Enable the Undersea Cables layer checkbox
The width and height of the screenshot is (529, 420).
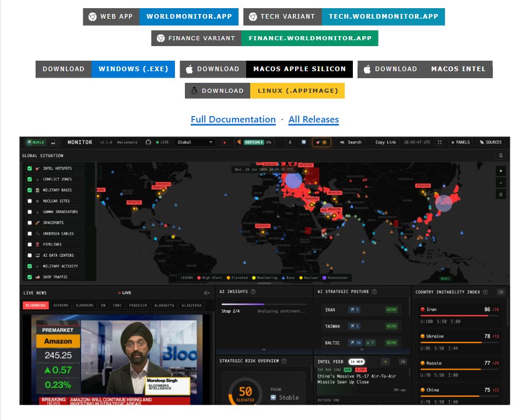pyautogui.click(x=30, y=233)
